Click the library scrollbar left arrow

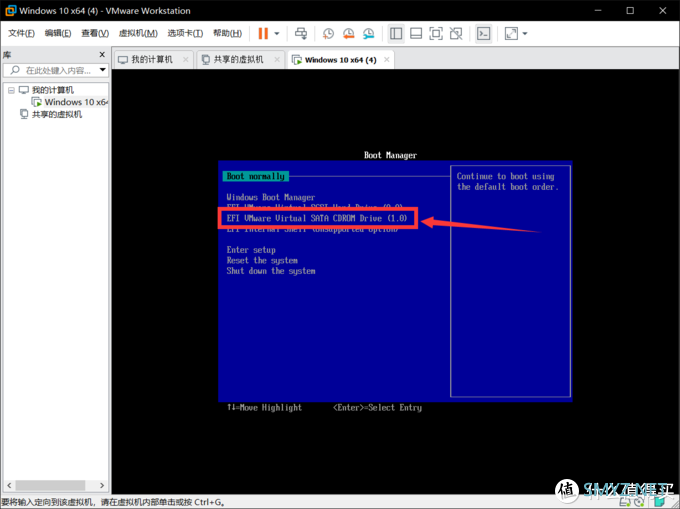click(x=9, y=485)
